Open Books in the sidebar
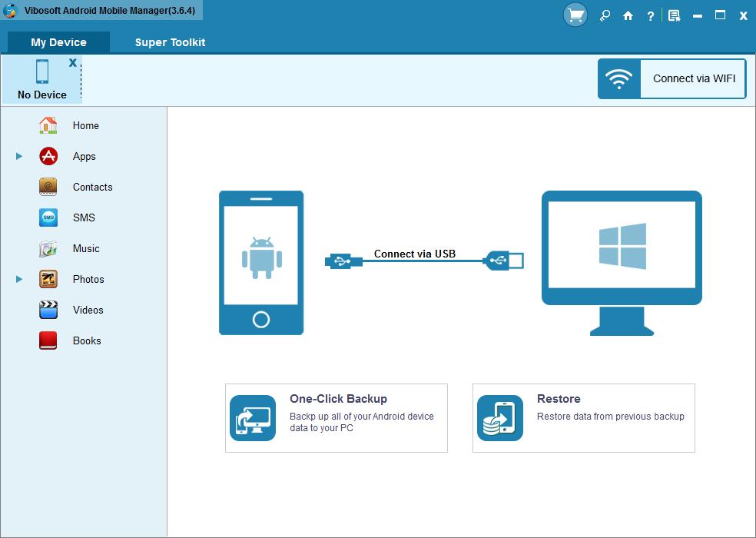The height and width of the screenshot is (538, 756). click(x=87, y=340)
